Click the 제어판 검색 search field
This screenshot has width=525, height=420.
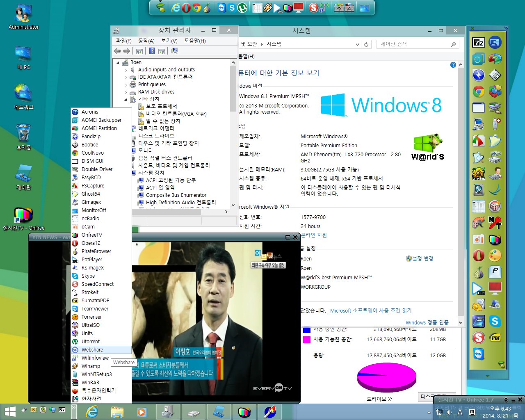pyautogui.click(x=417, y=44)
